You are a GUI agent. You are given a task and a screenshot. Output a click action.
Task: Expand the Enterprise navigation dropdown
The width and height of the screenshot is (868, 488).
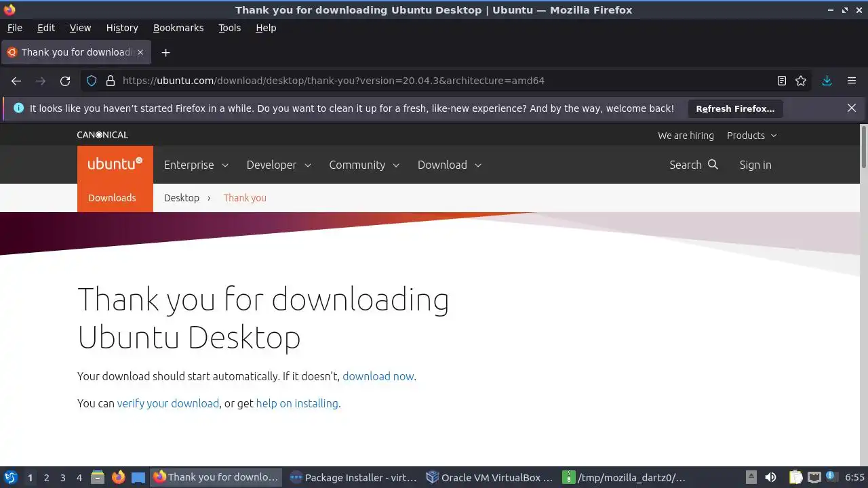pos(196,165)
